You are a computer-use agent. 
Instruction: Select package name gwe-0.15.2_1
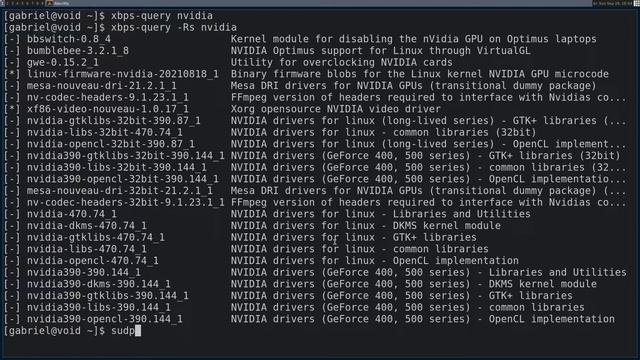point(63,62)
